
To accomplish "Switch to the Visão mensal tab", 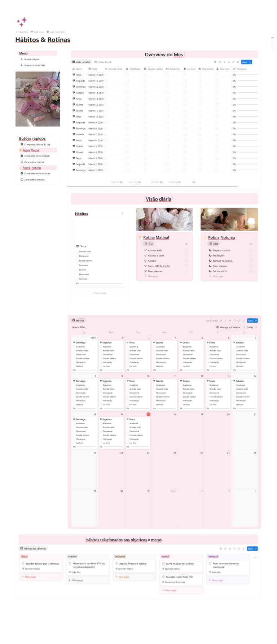I will coord(103,62).
